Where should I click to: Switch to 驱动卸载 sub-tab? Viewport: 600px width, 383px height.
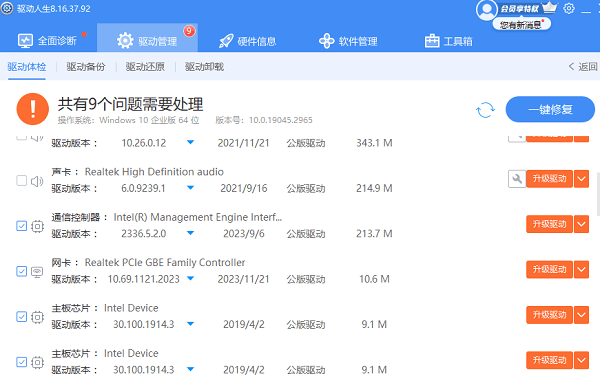point(204,67)
